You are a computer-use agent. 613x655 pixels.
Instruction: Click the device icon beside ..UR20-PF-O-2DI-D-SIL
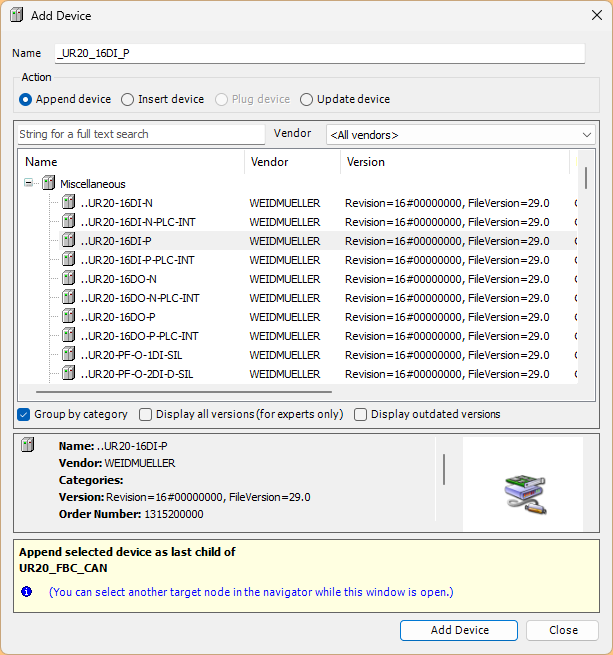pyautogui.click(x=69, y=373)
